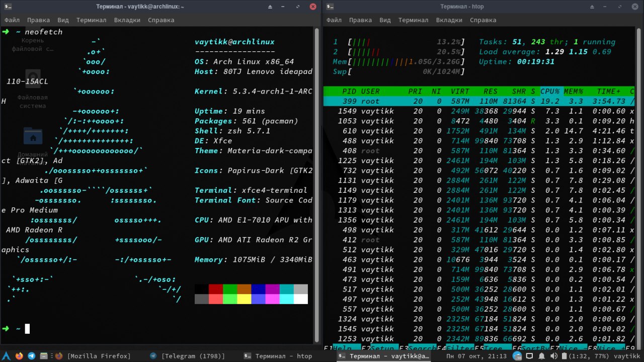This screenshot has width=644, height=362.
Task: Click the battery status tray icon
Action: click(565, 356)
